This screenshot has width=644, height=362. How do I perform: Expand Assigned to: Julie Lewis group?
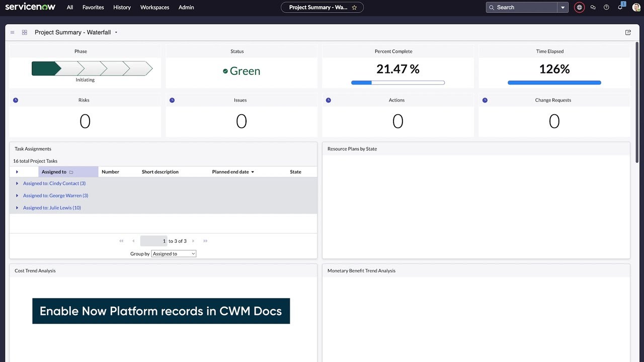coord(52,208)
